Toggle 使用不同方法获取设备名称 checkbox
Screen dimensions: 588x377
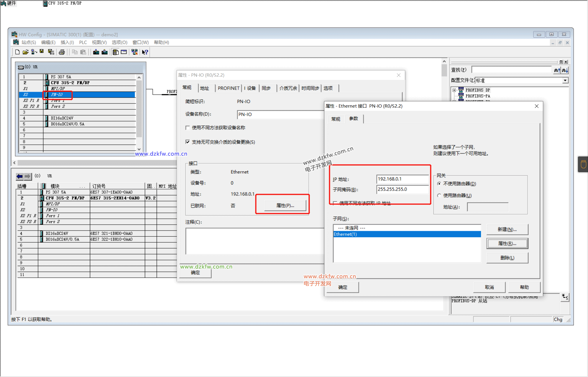point(188,128)
